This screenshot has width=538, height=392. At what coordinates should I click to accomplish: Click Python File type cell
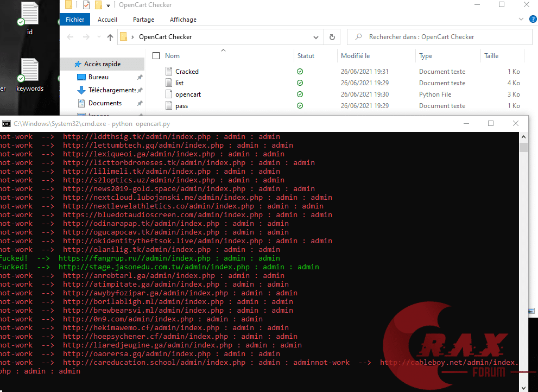click(x=435, y=94)
